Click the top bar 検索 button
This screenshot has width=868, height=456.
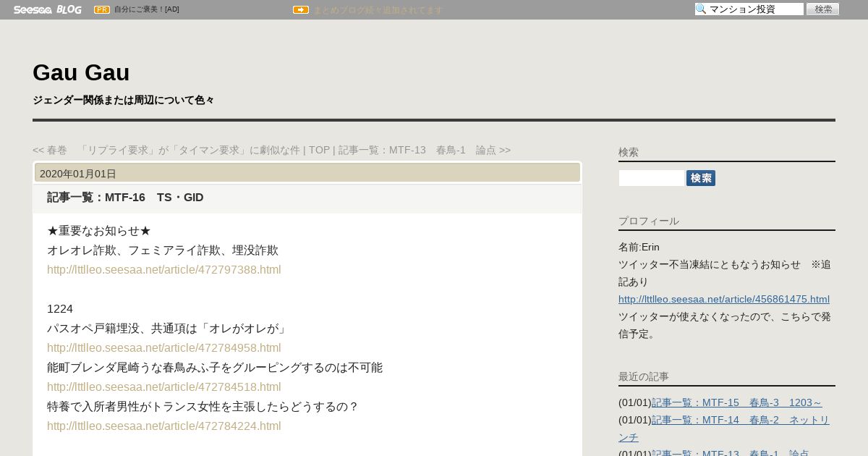click(x=822, y=9)
